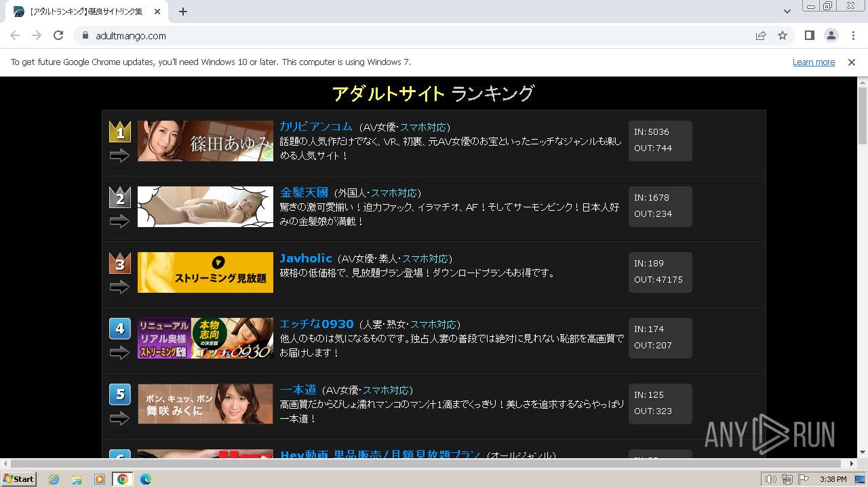Click the bronze crown rank 3 icon

coord(120,263)
